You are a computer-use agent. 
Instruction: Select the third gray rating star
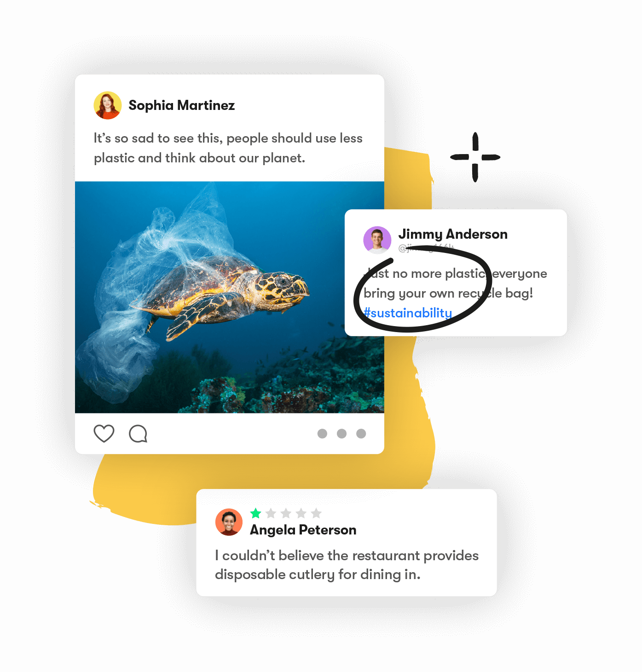(x=286, y=513)
